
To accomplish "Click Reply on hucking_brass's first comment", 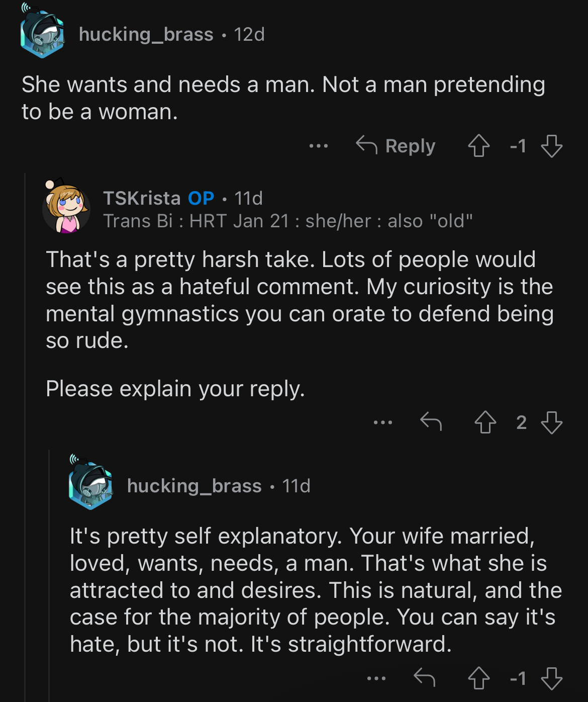I will tap(396, 146).
